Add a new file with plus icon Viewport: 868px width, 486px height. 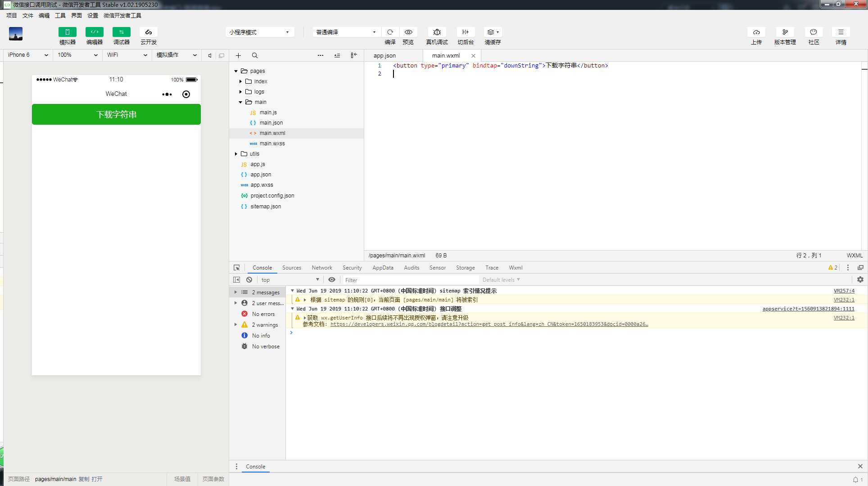coord(238,55)
